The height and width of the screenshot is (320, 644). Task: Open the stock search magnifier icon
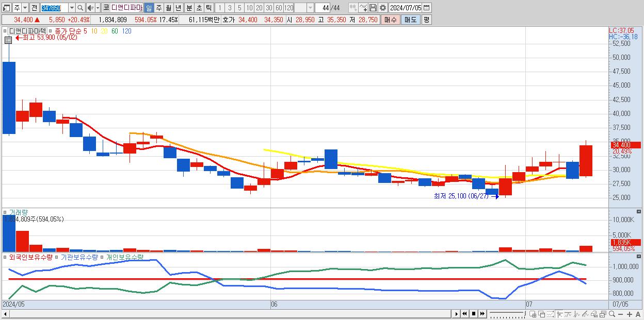80,8
